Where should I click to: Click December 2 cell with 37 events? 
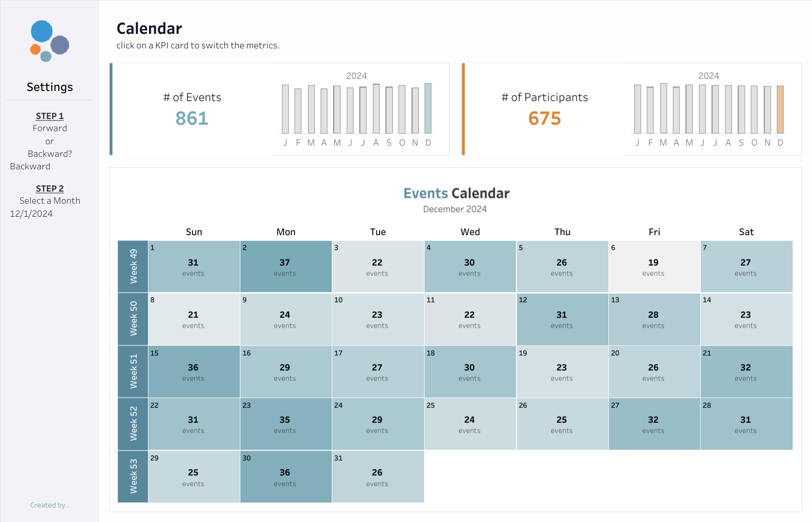click(x=286, y=267)
